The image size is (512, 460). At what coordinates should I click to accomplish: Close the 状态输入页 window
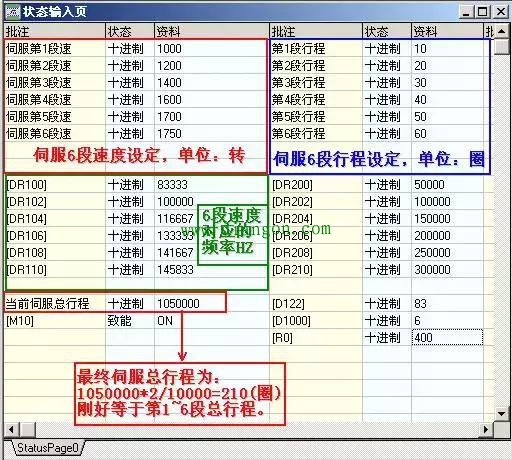pyautogui.click(x=501, y=12)
